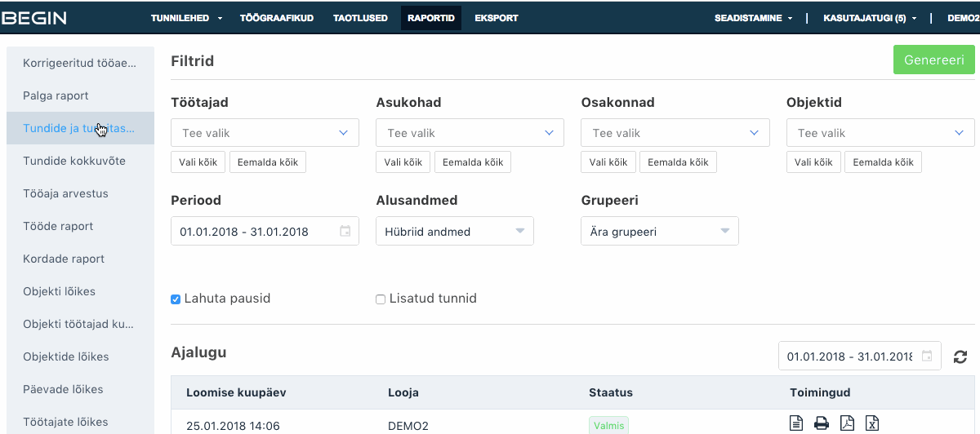Open the Töögraafikud menu
980x434 pixels.
click(277, 18)
